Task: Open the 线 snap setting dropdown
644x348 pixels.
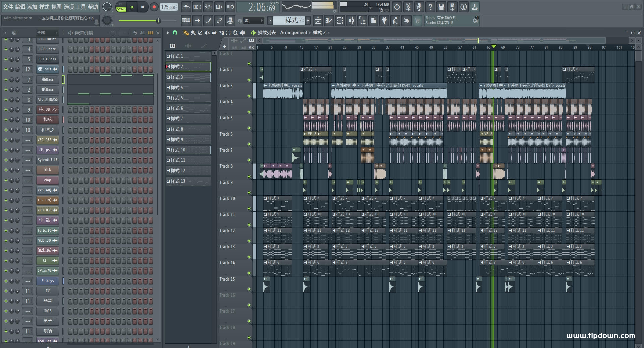Action: [x=254, y=21]
